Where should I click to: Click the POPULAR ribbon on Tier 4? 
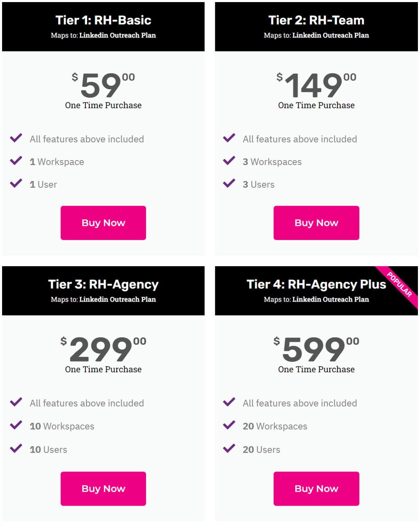pos(400,284)
